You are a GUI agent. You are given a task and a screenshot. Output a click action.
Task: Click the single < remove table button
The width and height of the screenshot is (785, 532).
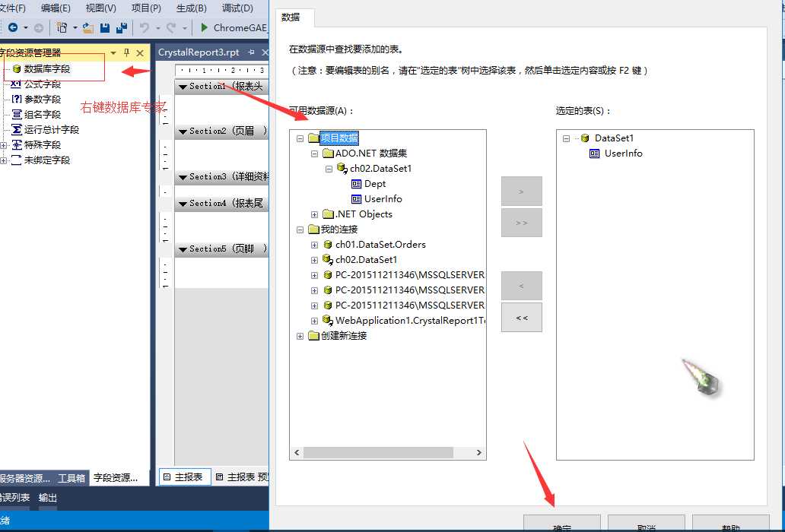[522, 286]
